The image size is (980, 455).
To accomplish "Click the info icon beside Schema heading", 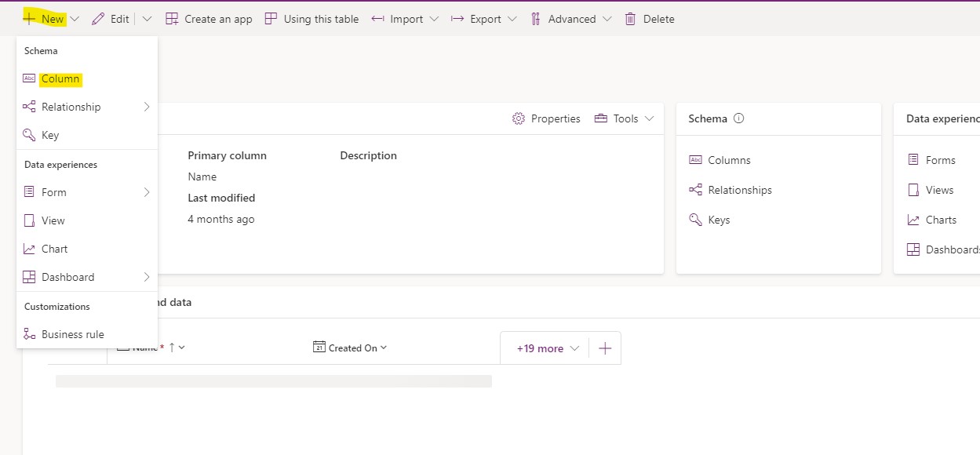I will tap(738, 118).
